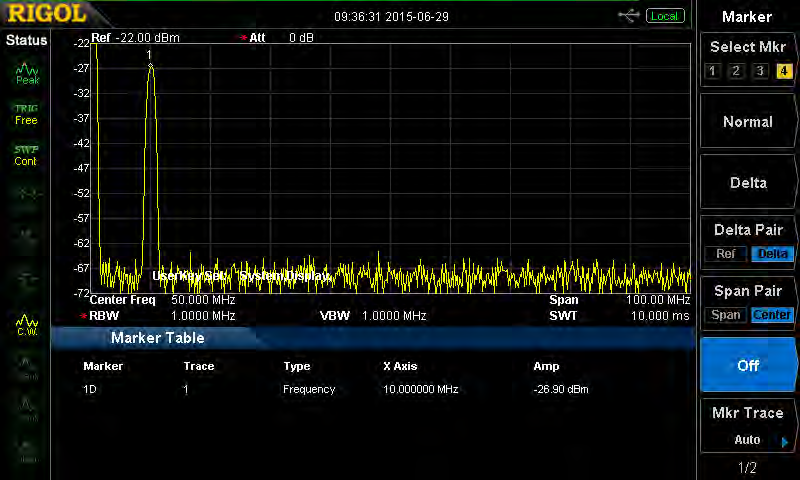
Task: Click the TRIG Free status indicator
Action: tap(26, 114)
